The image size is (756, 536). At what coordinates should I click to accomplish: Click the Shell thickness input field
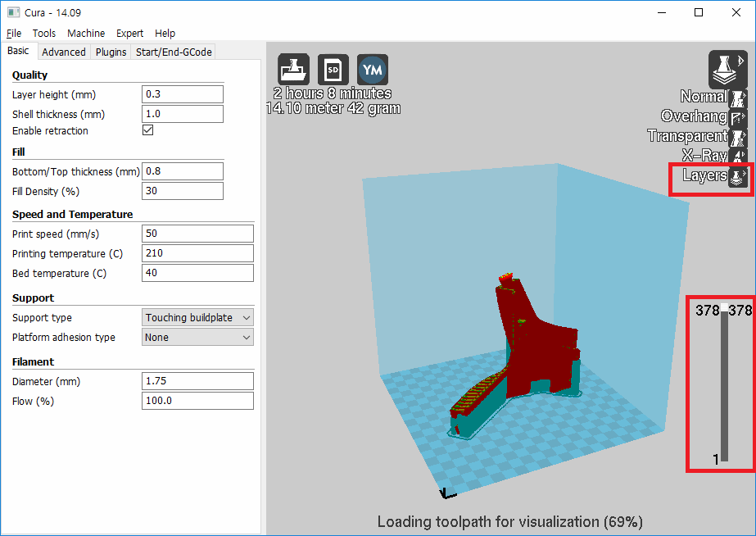pyautogui.click(x=183, y=114)
